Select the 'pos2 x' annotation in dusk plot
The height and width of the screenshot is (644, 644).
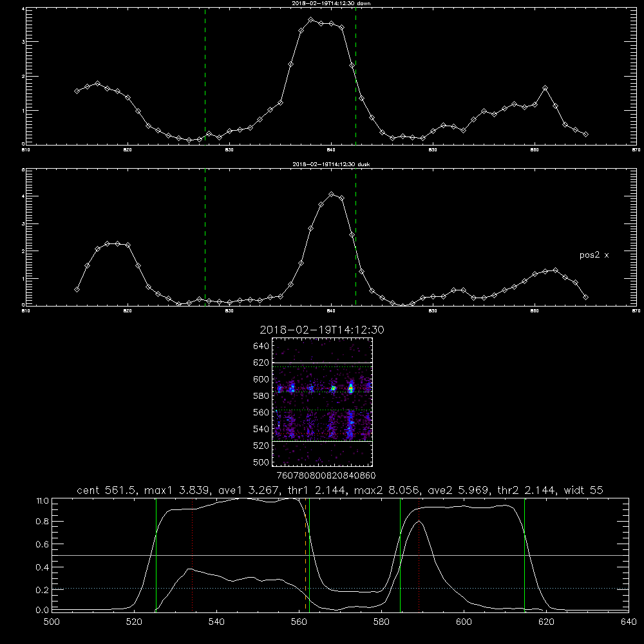coord(594,255)
